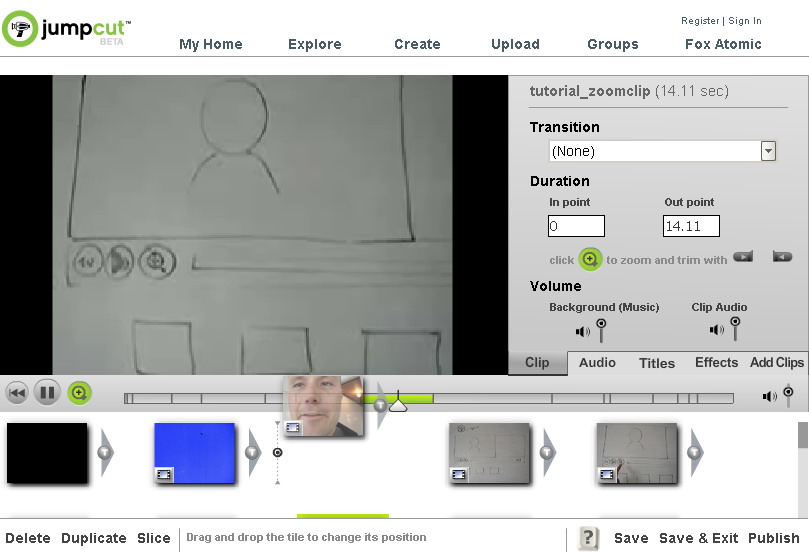Pause the video with the pause button

(x=47, y=393)
